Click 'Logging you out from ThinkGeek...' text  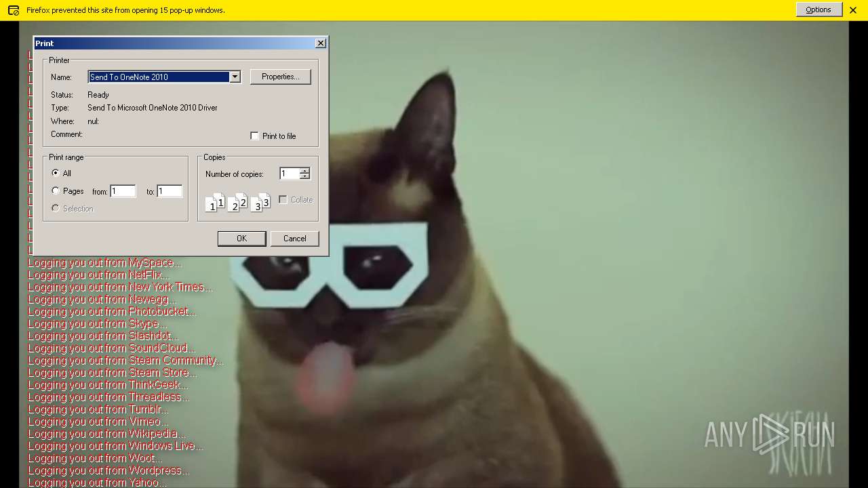tap(108, 385)
